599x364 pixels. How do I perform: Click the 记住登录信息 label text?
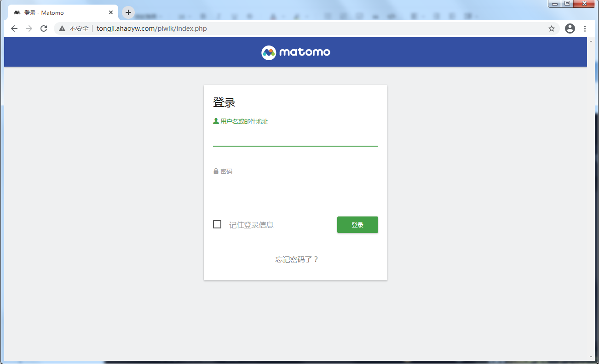coord(251,225)
